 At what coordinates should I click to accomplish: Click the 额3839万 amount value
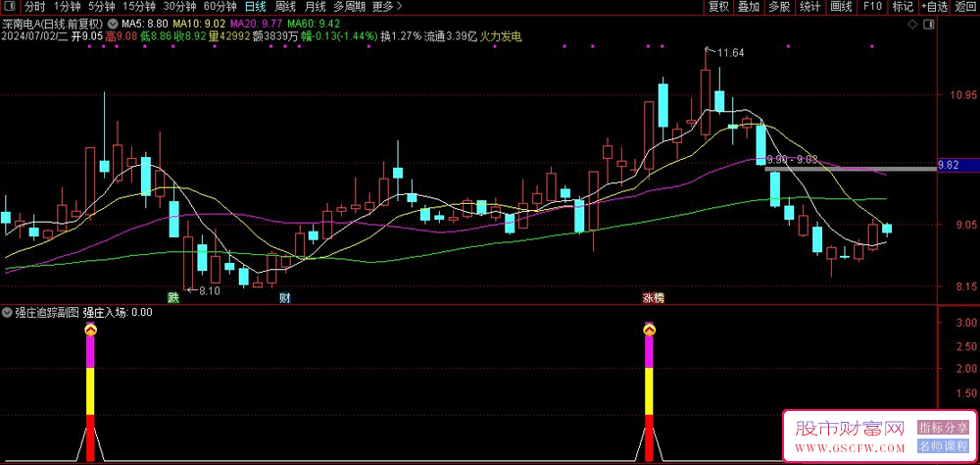(x=276, y=36)
